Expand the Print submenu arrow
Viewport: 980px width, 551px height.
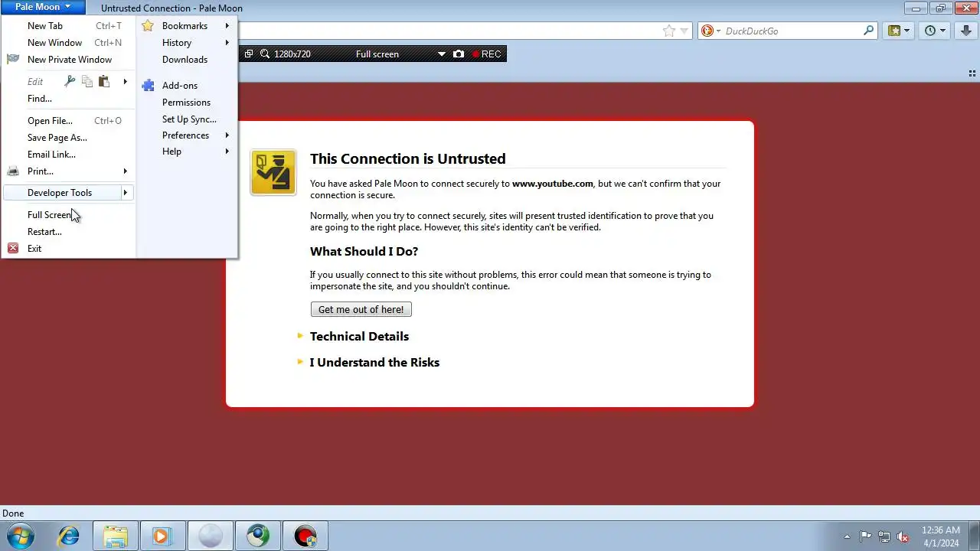tap(126, 171)
